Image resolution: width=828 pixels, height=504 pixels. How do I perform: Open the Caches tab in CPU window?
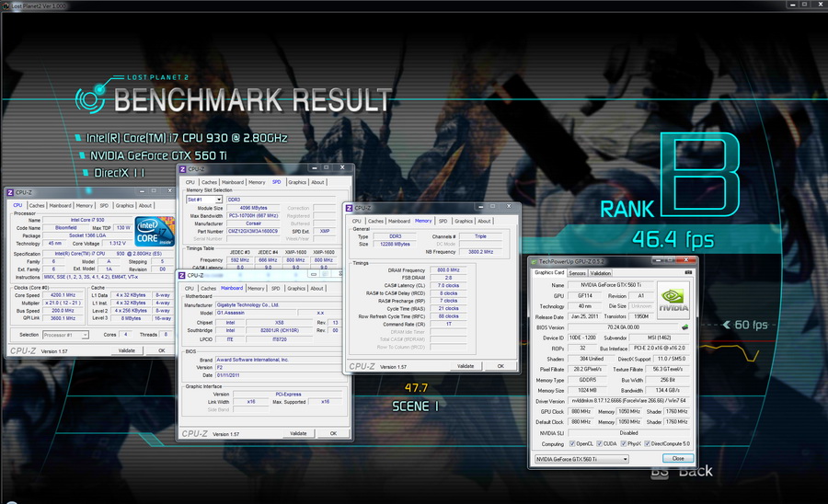point(37,206)
